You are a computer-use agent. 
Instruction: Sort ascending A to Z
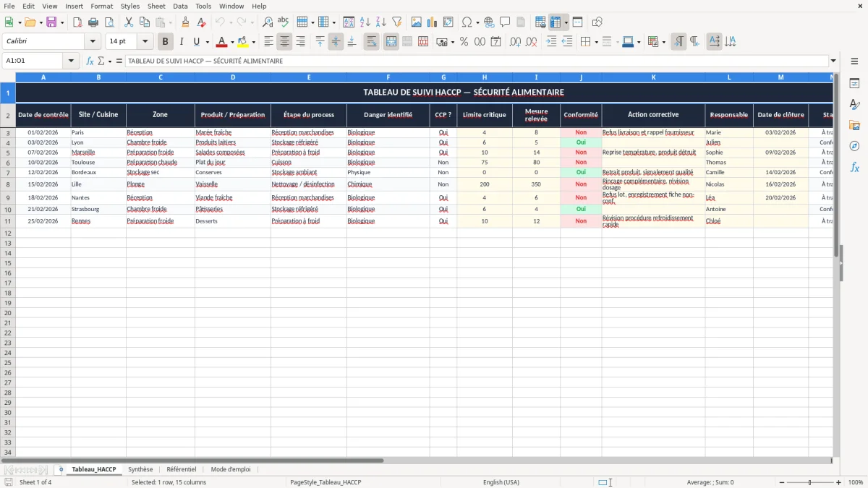tap(365, 22)
